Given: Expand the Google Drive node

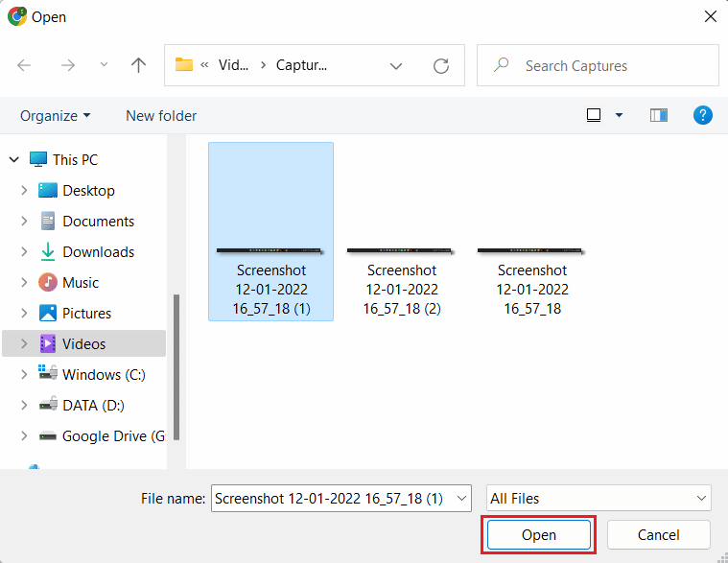Looking at the screenshot, I should click(x=24, y=435).
